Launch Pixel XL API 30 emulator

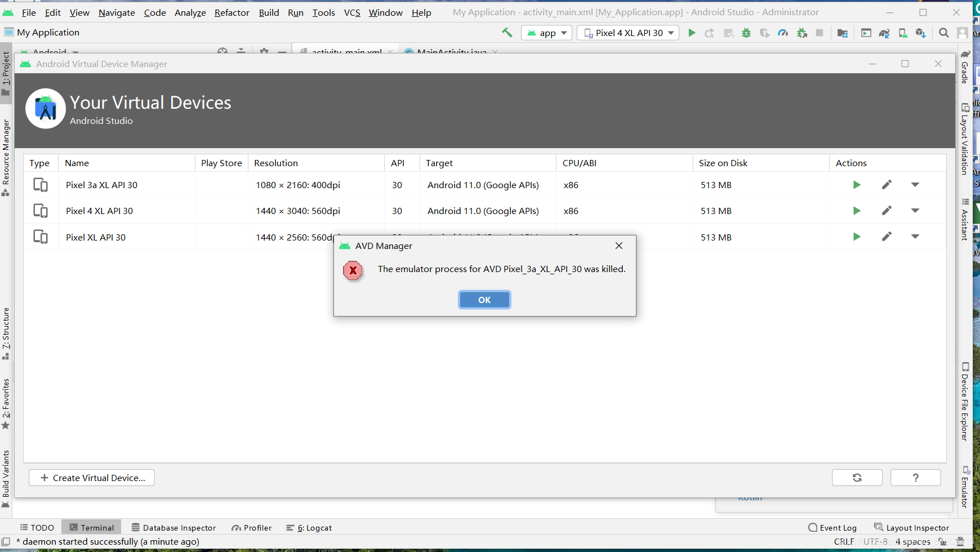(x=857, y=237)
